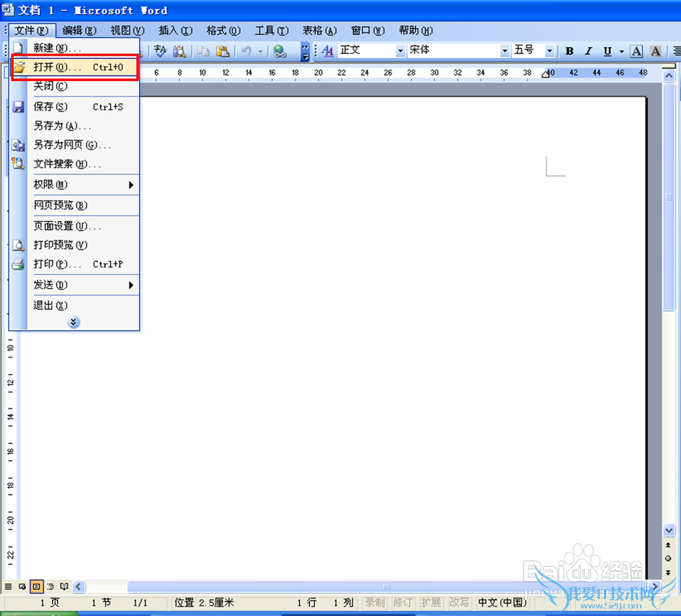The image size is (681, 616).
Task: Click the Select Browse Object circle button
Action: tap(669, 558)
